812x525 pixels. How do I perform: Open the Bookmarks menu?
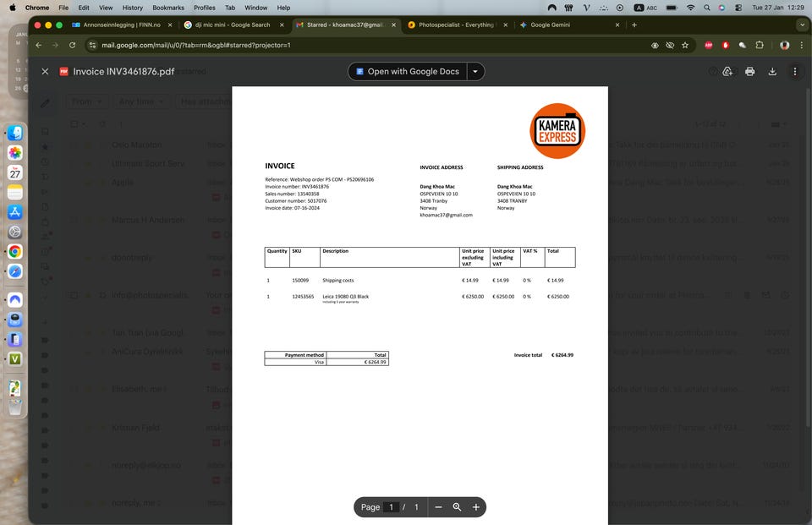168,8
